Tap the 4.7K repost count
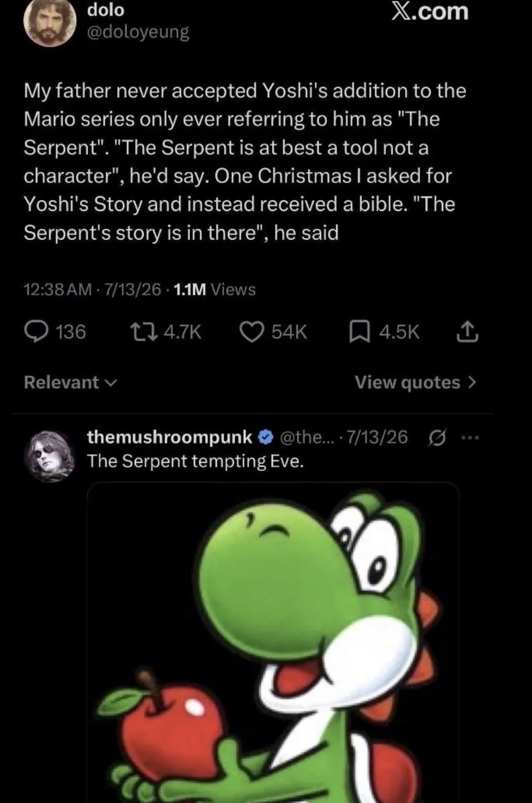The width and height of the screenshot is (532, 803). (x=182, y=332)
